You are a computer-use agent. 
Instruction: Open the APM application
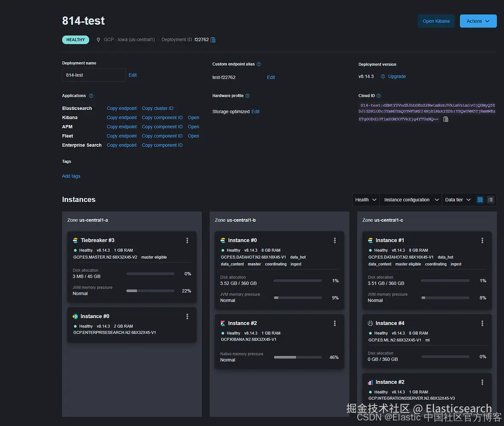pos(193,127)
